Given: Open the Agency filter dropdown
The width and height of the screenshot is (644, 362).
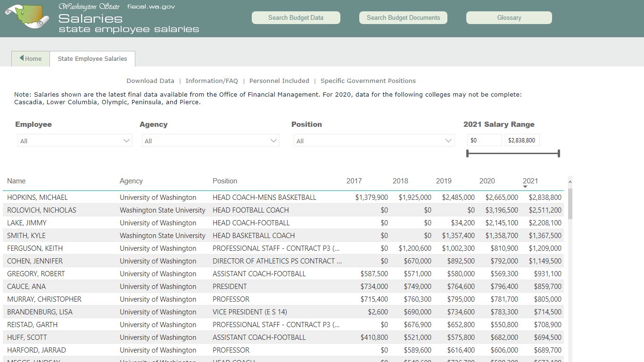Looking at the screenshot, I should click(x=211, y=140).
